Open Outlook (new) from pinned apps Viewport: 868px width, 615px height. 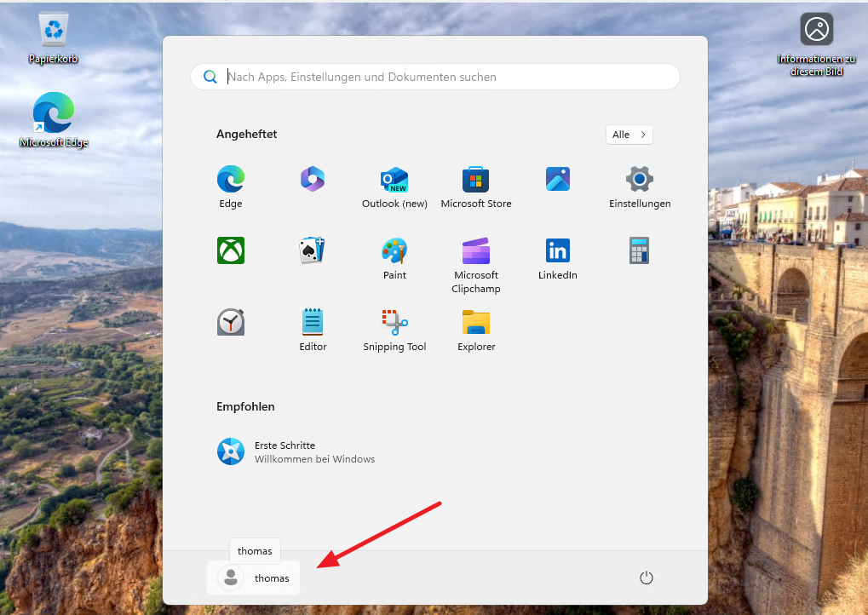[x=394, y=187]
